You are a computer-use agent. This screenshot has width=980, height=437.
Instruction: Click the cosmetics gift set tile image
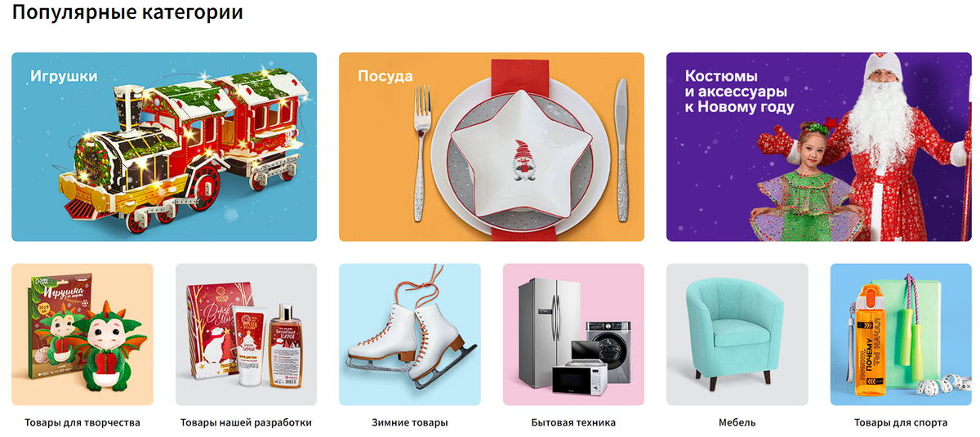click(x=246, y=334)
